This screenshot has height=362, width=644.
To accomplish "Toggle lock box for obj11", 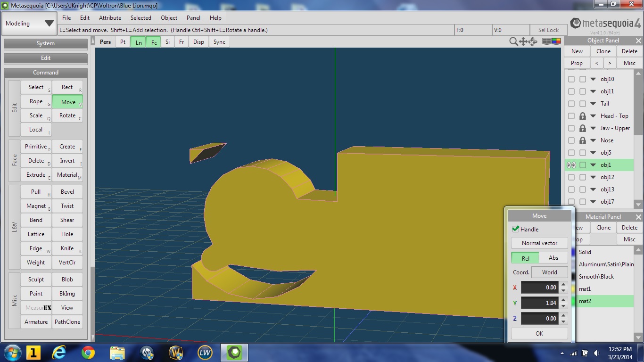I will pyautogui.click(x=583, y=91).
